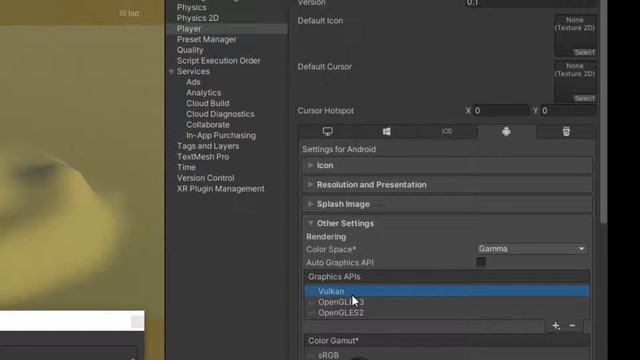This screenshot has width=640, height=360.
Task: Focus the Version input field
Action: tap(531, 3)
